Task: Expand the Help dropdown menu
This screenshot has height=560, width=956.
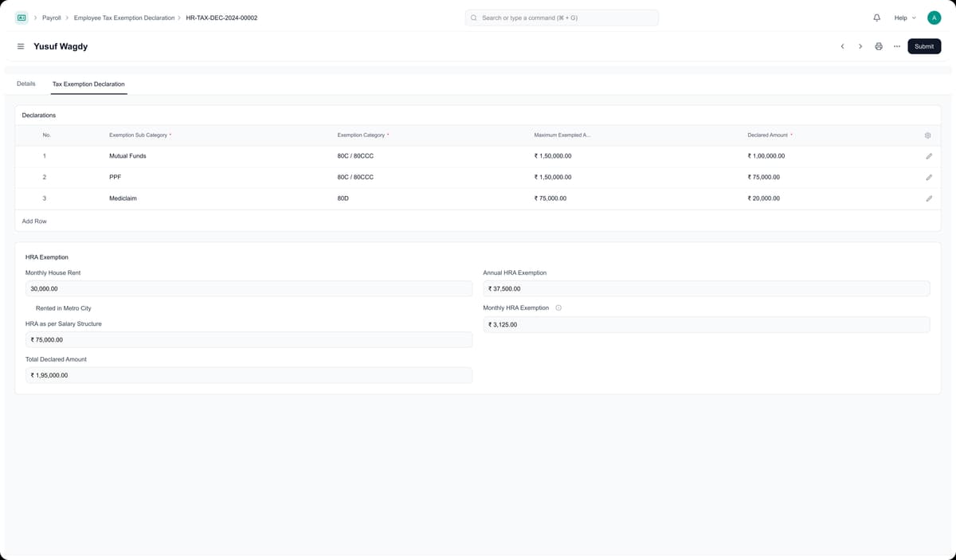Action: coord(904,18)
